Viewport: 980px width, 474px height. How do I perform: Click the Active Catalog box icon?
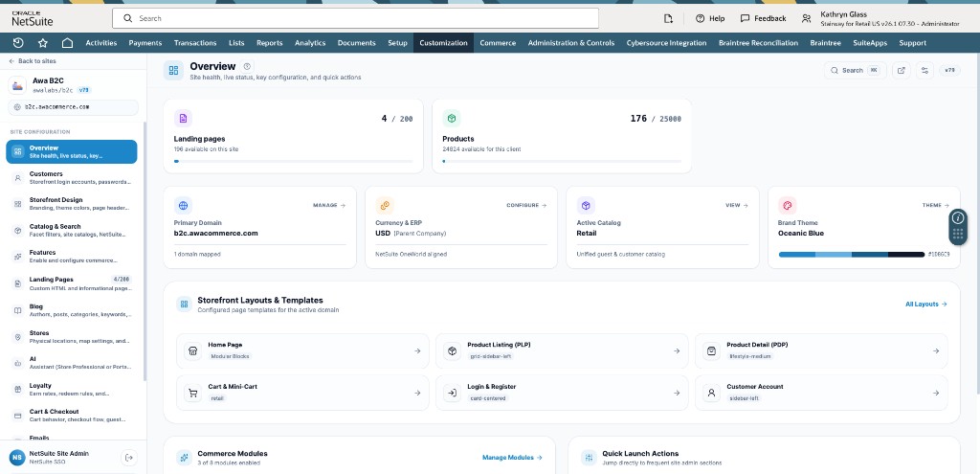(586, 205)
